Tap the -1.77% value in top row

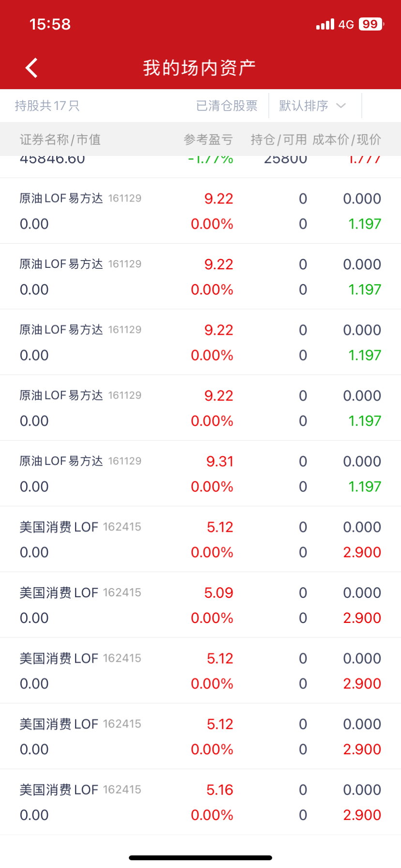point(211,160)
